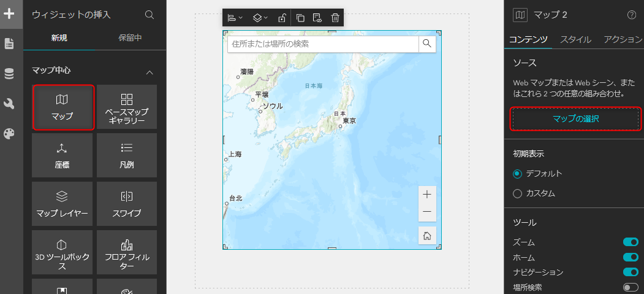Click the ツール section heading

click(525, 223)
